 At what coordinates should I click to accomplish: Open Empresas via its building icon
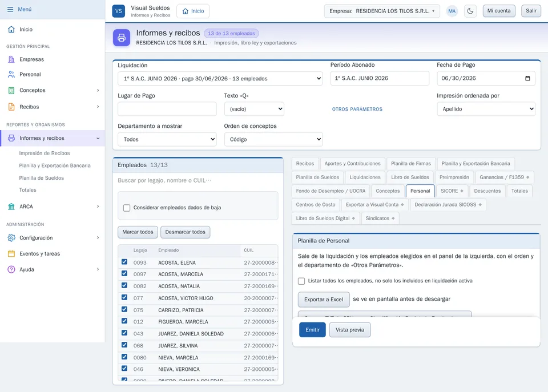[11, 59]
